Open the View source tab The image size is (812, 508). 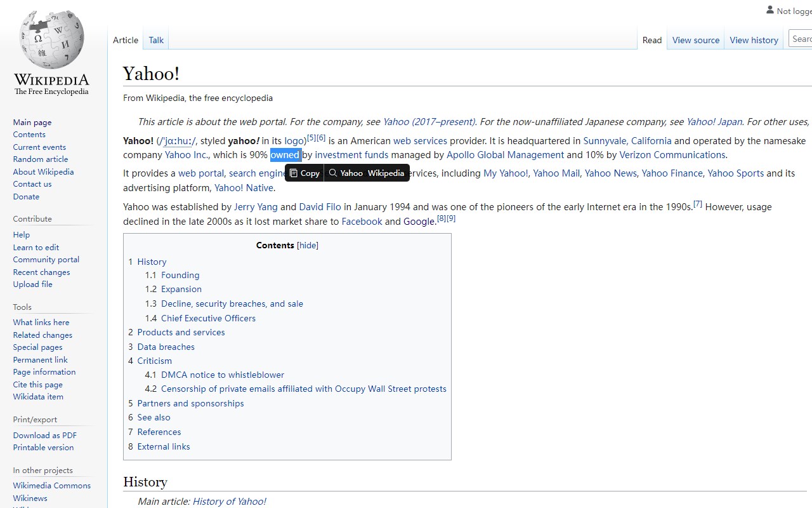click(696, 40)
